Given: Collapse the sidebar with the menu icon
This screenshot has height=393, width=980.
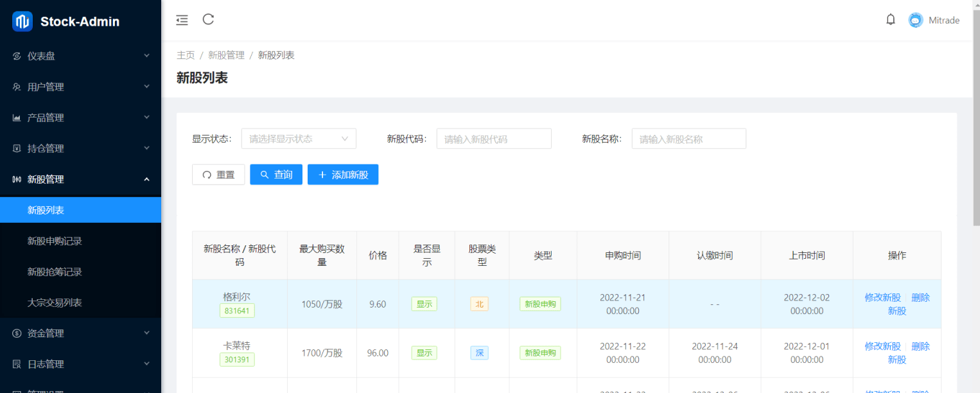Looking at the screenshot, I should (x=182, y=19).
